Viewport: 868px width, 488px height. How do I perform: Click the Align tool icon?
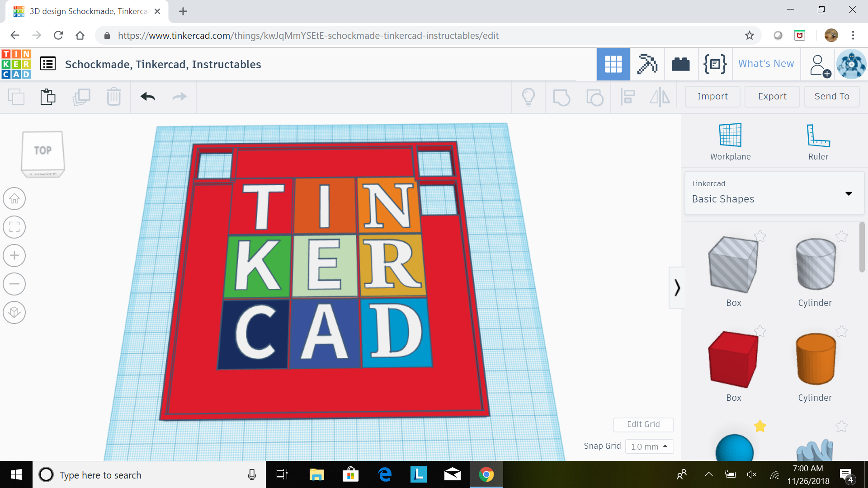[x=627, y=97]
